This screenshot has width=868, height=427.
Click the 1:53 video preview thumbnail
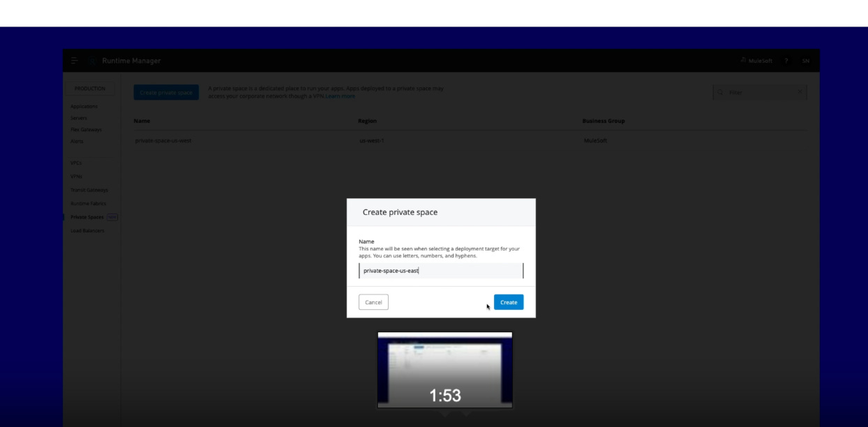445,370
